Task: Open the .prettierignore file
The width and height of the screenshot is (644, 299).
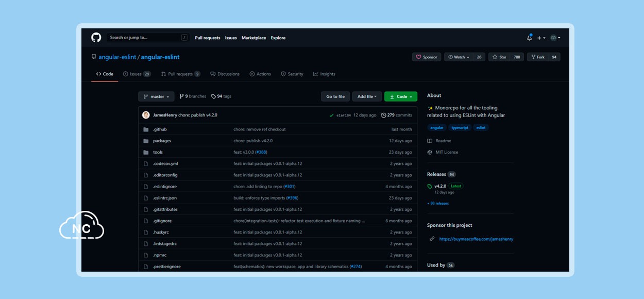Action: 167,267
